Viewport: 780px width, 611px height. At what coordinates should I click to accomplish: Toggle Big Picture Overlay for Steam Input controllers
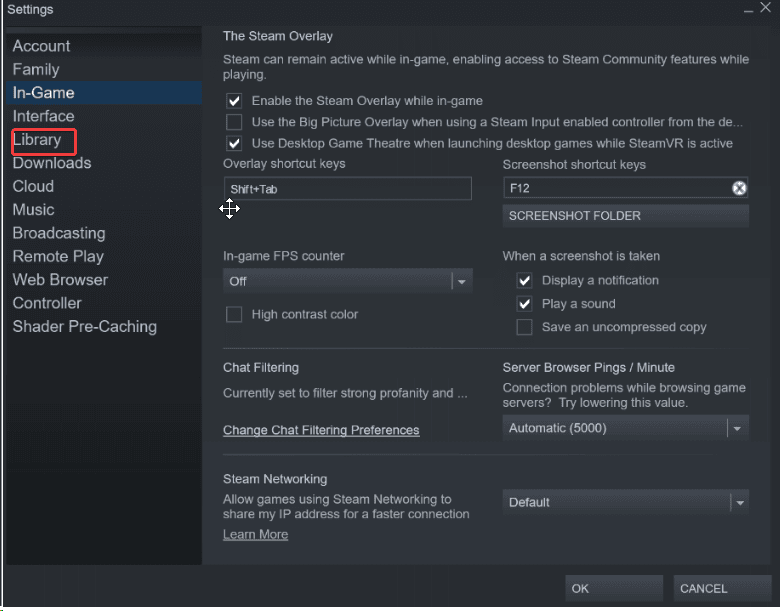(x=234, y=122)
